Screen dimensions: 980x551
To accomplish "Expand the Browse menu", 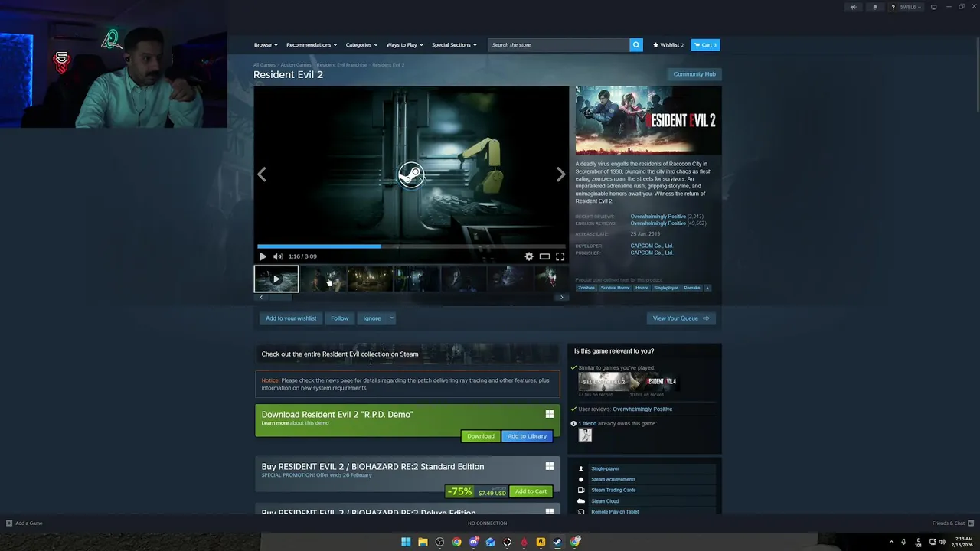I will 266,45.
